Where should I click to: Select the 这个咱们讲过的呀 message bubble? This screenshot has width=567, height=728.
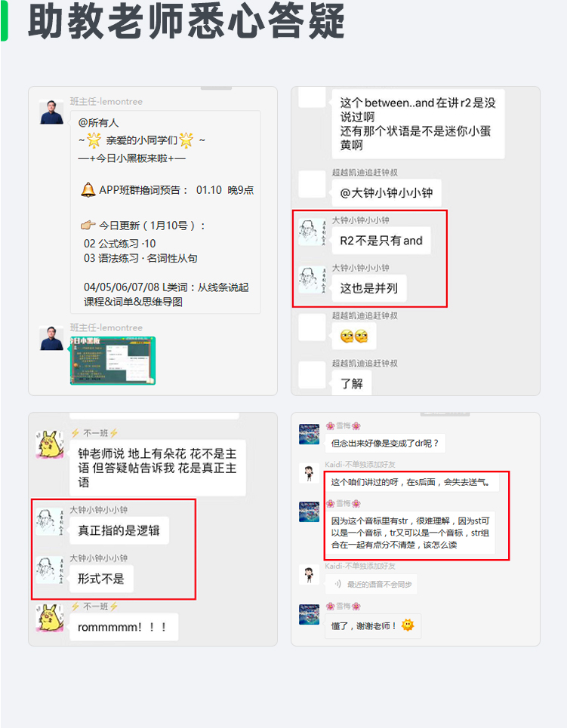411,482
